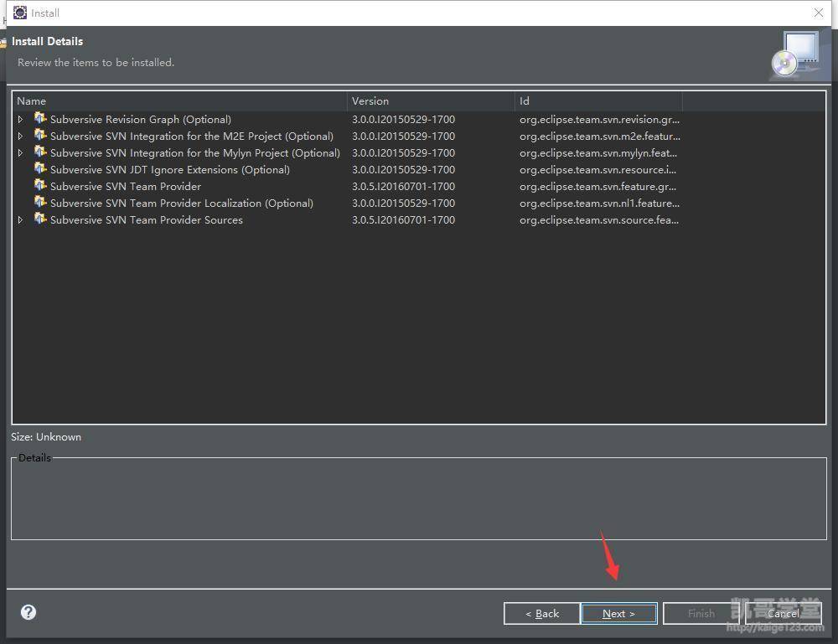Image resolution: width=838 pixels, height=644 pixels.
Task: Click the JDT Ignore Extensions feature icon
Action: pyautogui.click(x=40, y=168)
